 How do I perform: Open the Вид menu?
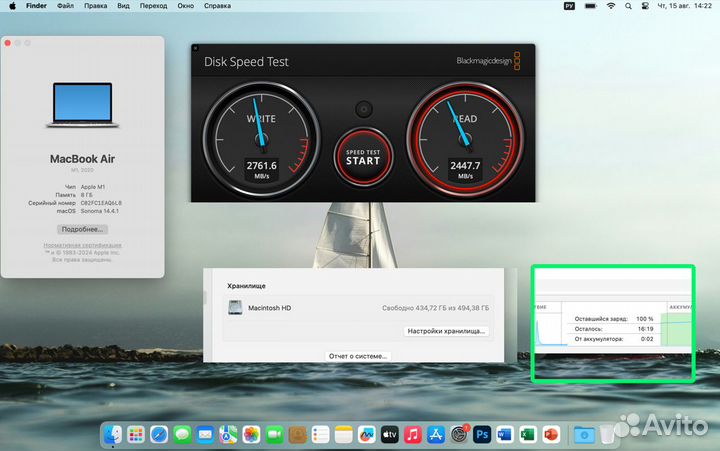(x=124, y=6)
